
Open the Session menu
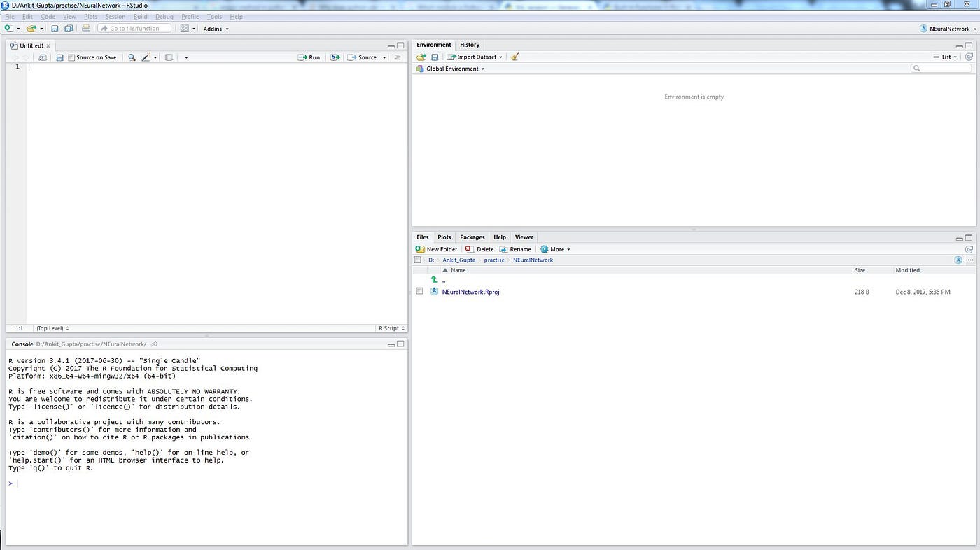pos(115,16)
